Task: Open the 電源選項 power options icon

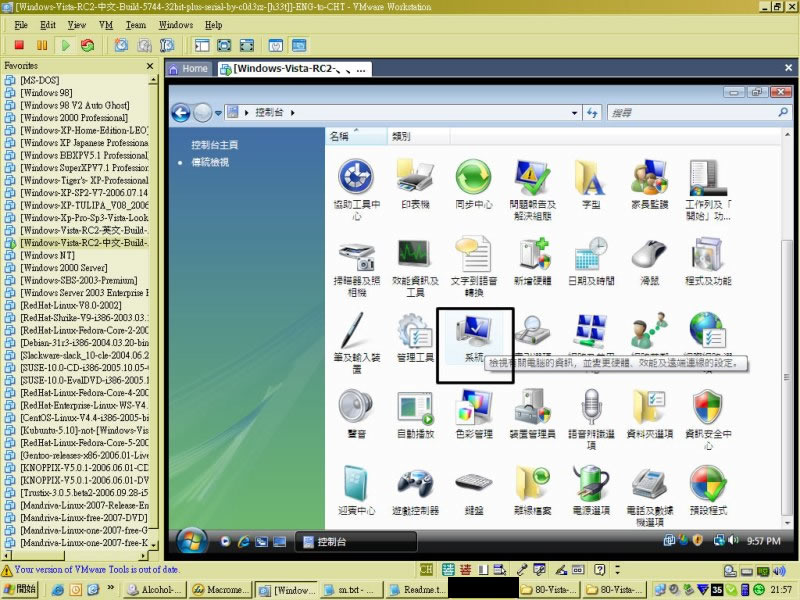Action: pyautogui.click(x=591, y=490)
